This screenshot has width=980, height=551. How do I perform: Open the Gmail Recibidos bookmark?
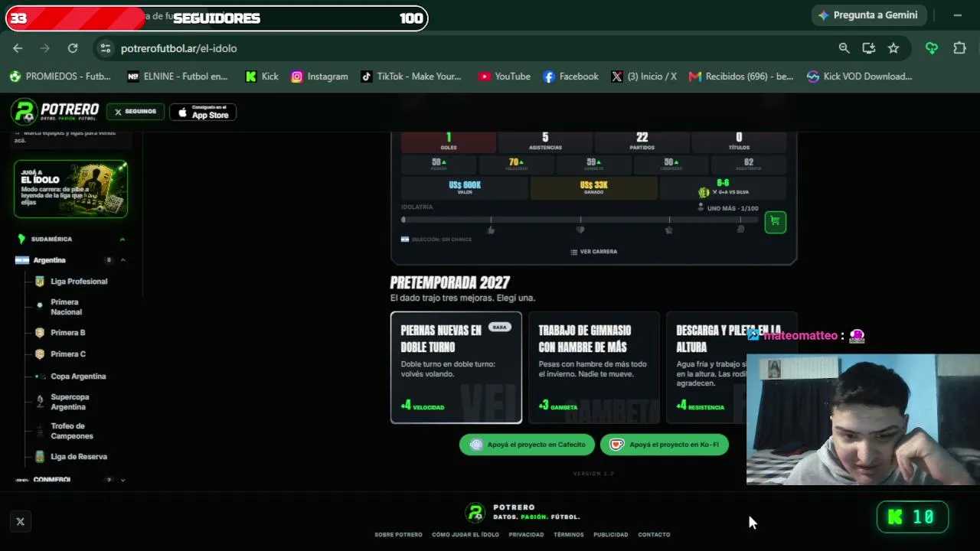741,77
